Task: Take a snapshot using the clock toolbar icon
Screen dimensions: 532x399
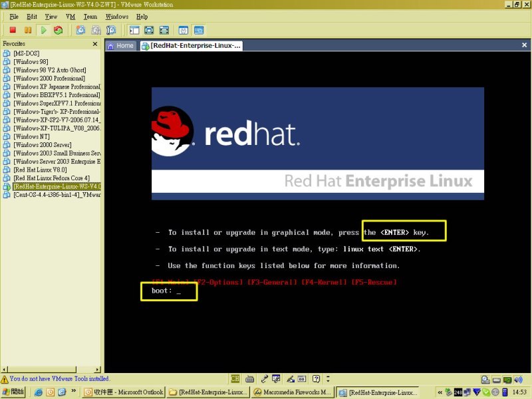Action: pos(80,30)
